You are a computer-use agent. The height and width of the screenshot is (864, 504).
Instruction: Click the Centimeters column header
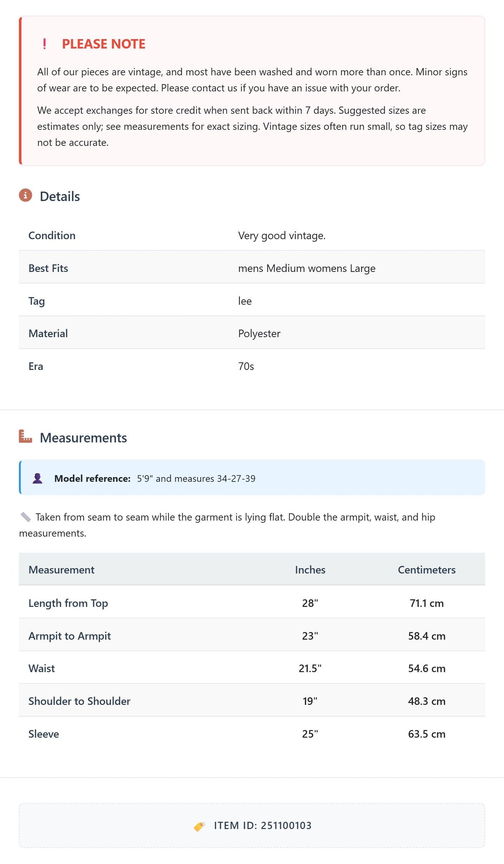tap(427, 569)
